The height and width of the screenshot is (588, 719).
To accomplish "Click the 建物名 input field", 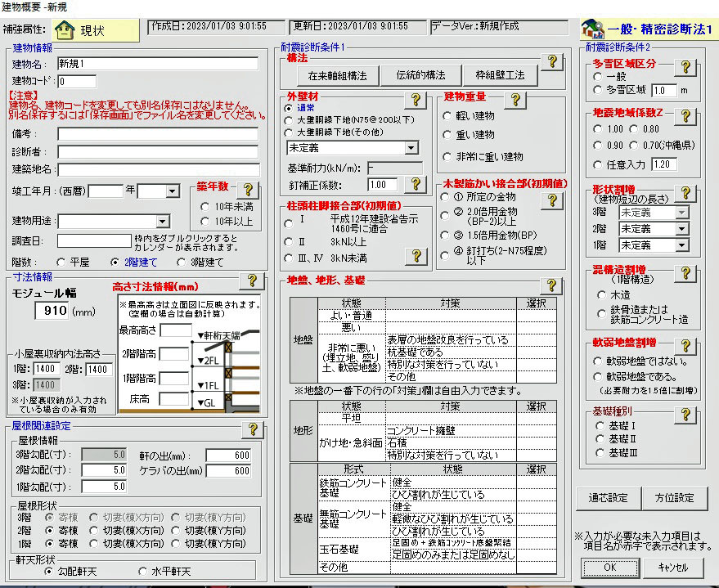I will click(x=157, y=63).
